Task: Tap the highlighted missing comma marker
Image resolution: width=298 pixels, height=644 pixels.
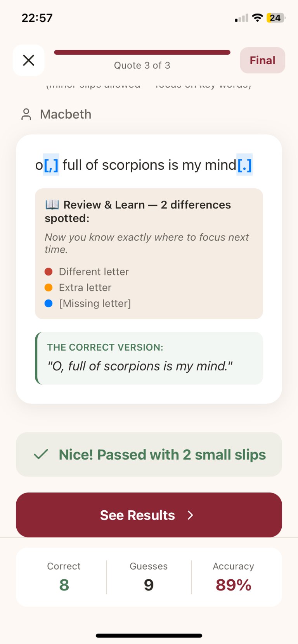Action: 51,165
